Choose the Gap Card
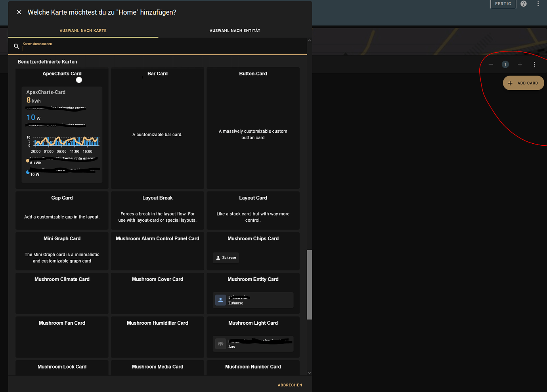 [x=62, y=210]
